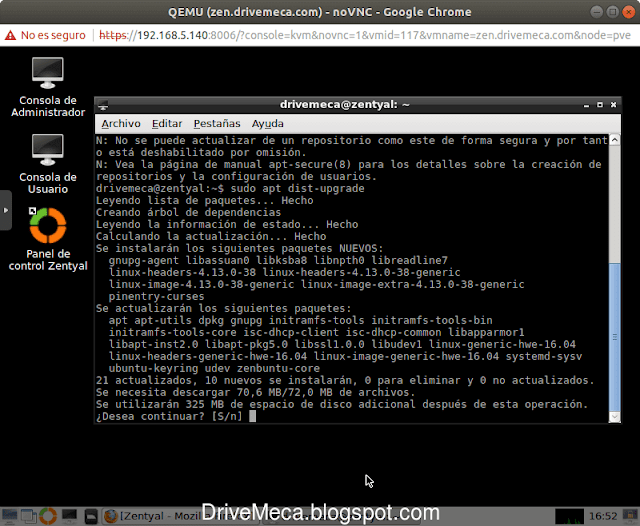This screenshot has height=526, width=640.
Task: Open the Archivo menu in terminal
Action: (x=121, y=124)
